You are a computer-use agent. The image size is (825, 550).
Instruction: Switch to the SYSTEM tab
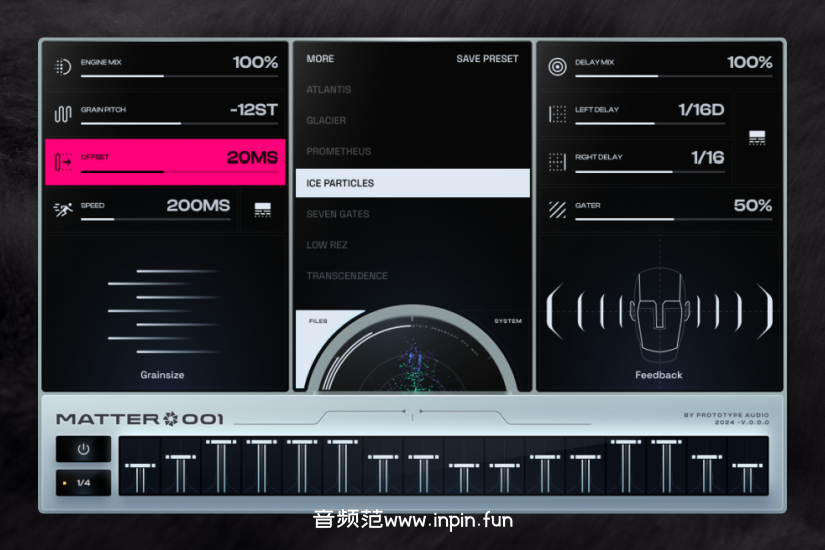(508, 321)
